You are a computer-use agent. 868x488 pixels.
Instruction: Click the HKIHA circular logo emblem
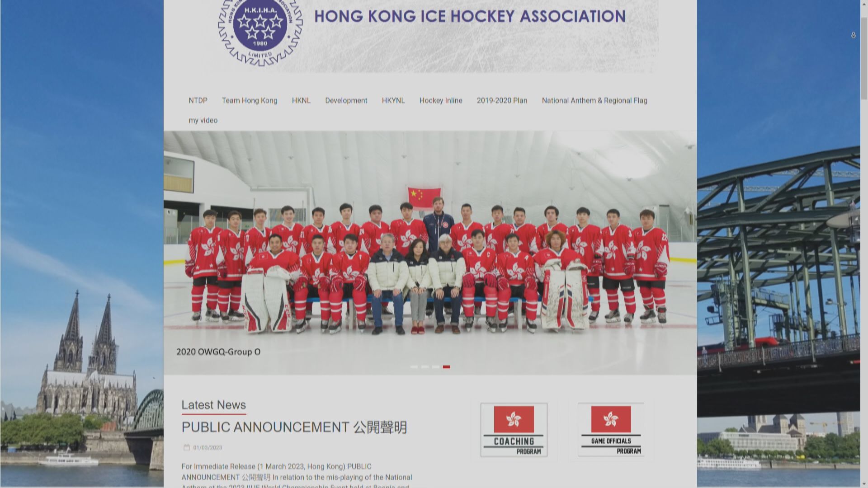tap(260, 32)
